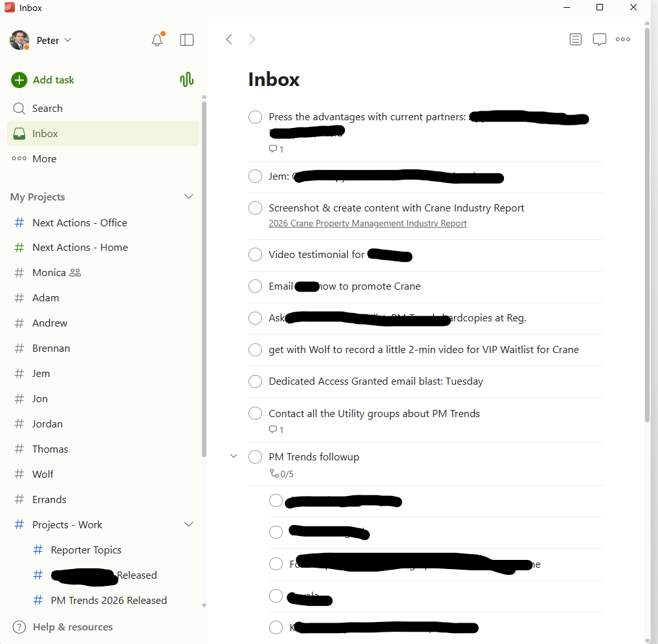658x644 pixels.
Task: Click the green Add task plus icon
Action: point(19,80)
